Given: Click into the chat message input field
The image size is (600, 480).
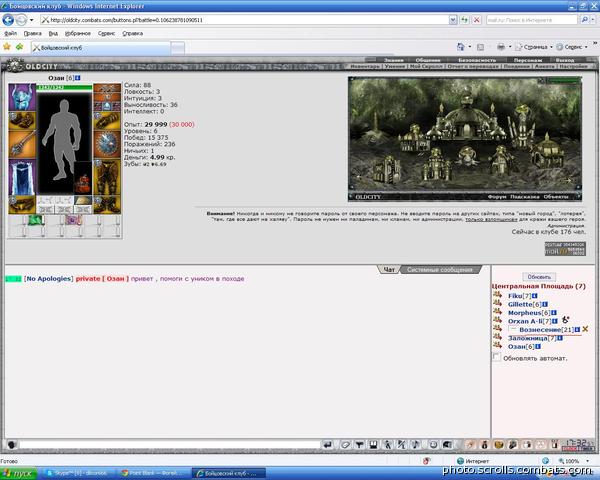Looking at the screenshot, I should point(170,445).
